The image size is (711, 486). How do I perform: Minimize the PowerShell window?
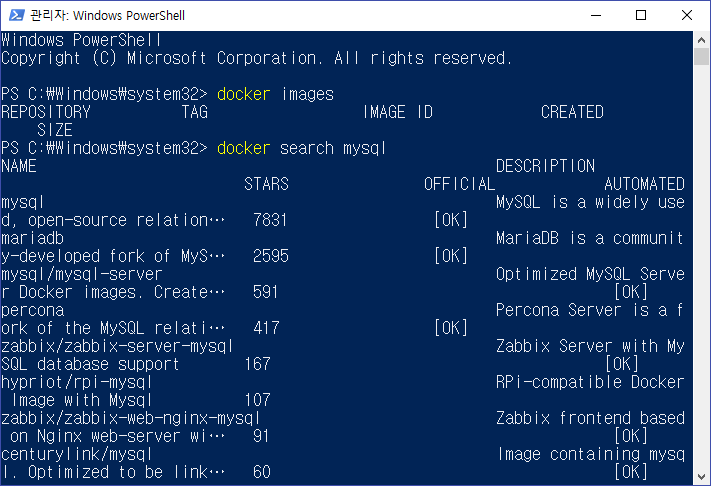coord(596,15)
